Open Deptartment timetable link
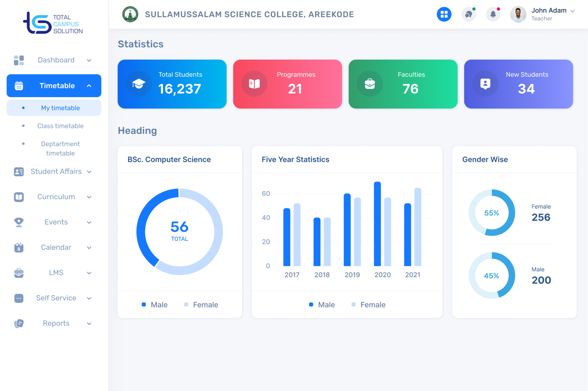 pyautogui.click(x=60, y=148)
